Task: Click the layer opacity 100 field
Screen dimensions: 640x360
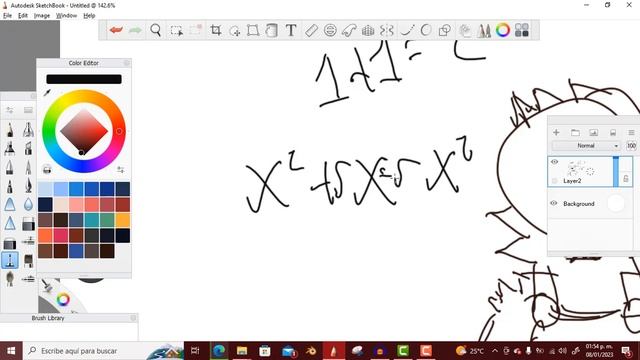Action: (631, 146)
